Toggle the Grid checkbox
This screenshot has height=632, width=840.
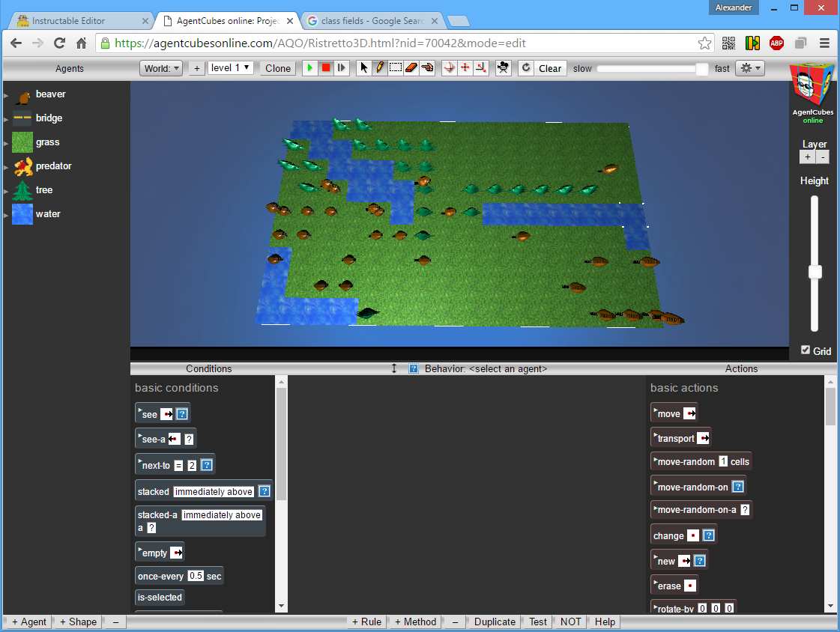pos(806,350)
